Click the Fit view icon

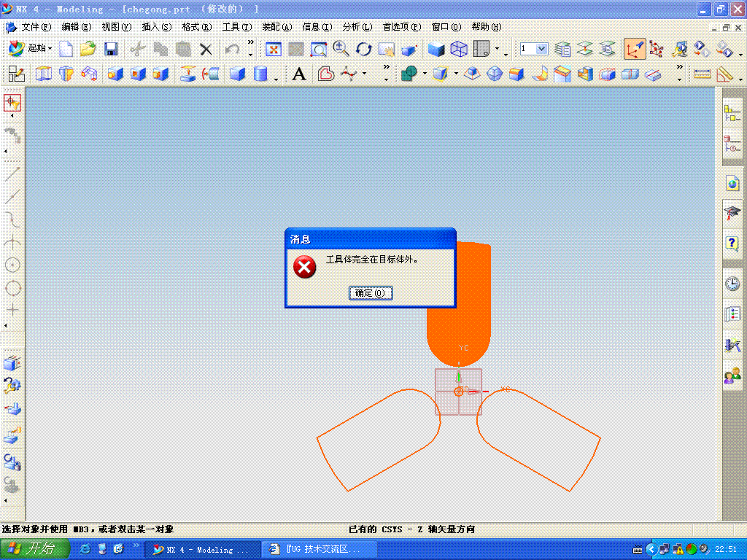tap(274, 49)
